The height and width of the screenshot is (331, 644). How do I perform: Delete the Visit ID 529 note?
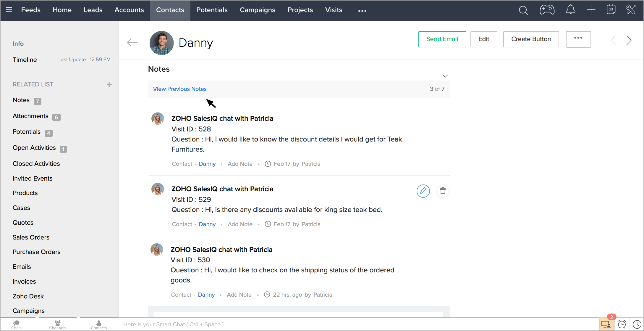[x=443, y=191]
